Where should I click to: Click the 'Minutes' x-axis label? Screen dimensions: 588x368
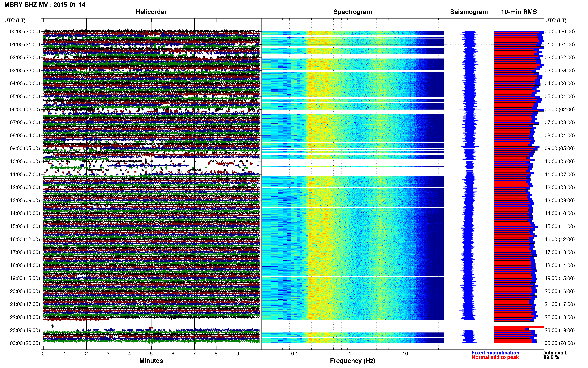coord(151,361)
